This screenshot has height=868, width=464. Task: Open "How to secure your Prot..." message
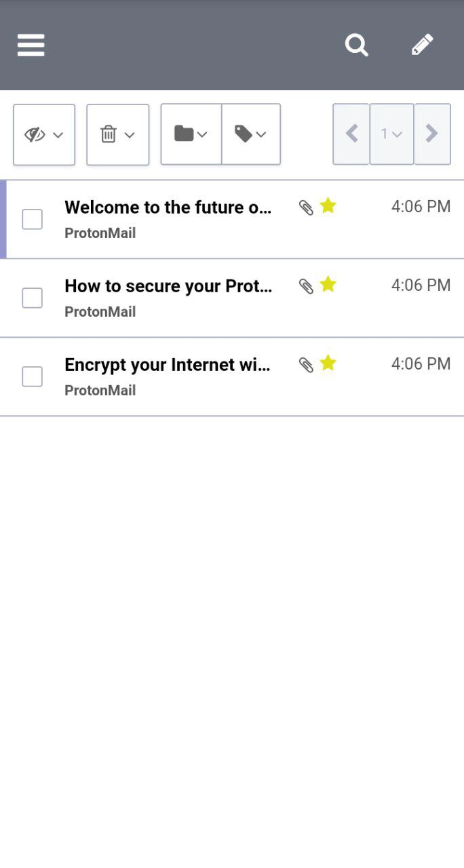pos(168,286)
